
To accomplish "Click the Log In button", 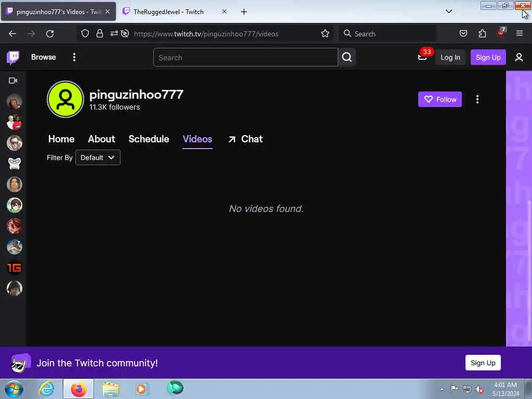I will click(x=450, y=57).
